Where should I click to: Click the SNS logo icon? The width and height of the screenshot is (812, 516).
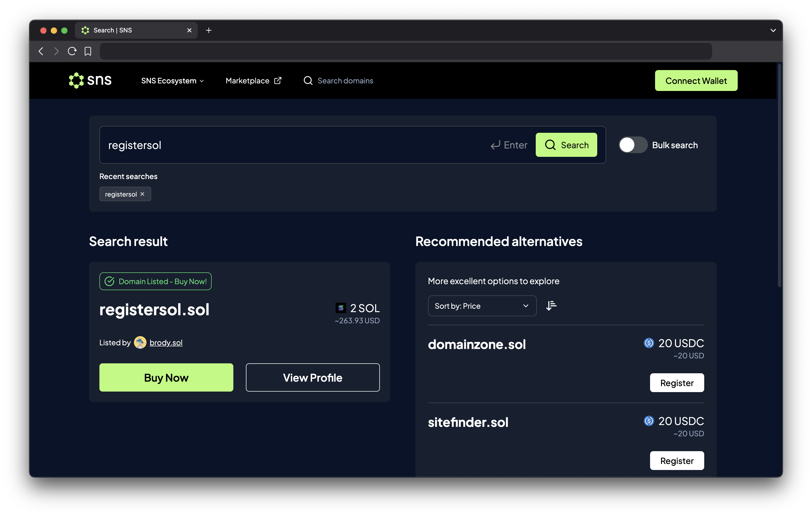coord(76,81)
